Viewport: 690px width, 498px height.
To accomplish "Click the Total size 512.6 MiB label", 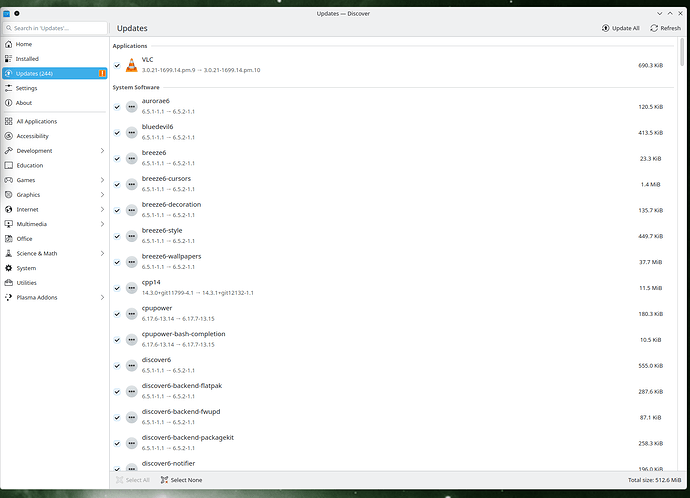I will coord(654,480).
